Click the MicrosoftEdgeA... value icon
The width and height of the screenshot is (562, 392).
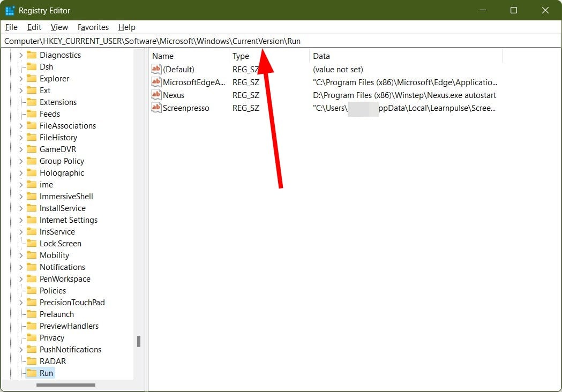point(156,82)
